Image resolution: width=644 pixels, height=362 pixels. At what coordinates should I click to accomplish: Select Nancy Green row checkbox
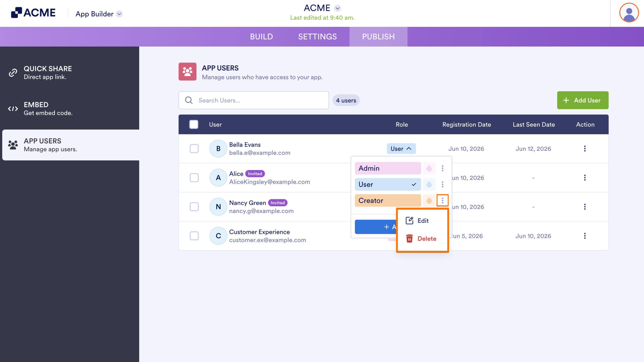194,207
